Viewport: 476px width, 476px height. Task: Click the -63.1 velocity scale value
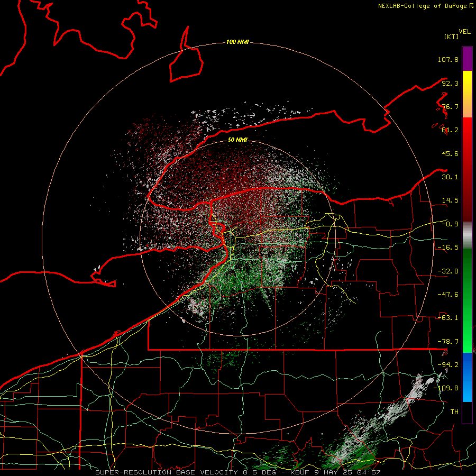[448, 318]
